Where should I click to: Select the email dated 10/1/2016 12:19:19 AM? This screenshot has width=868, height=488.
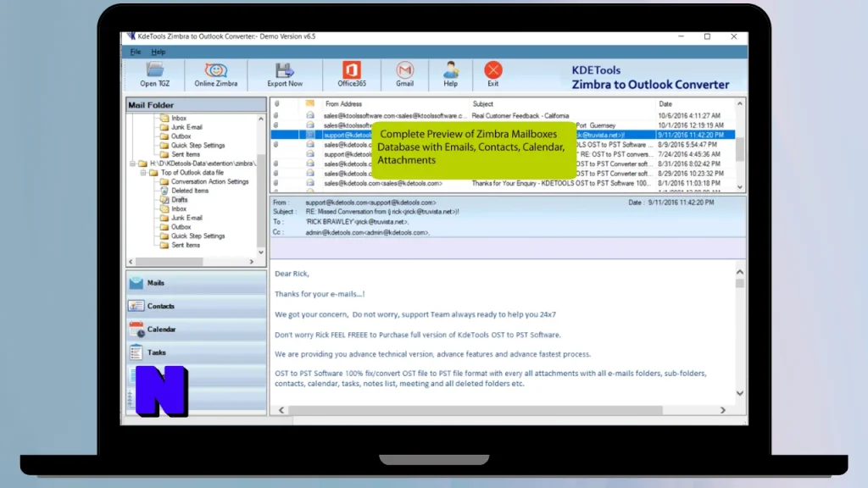(504, 125)
